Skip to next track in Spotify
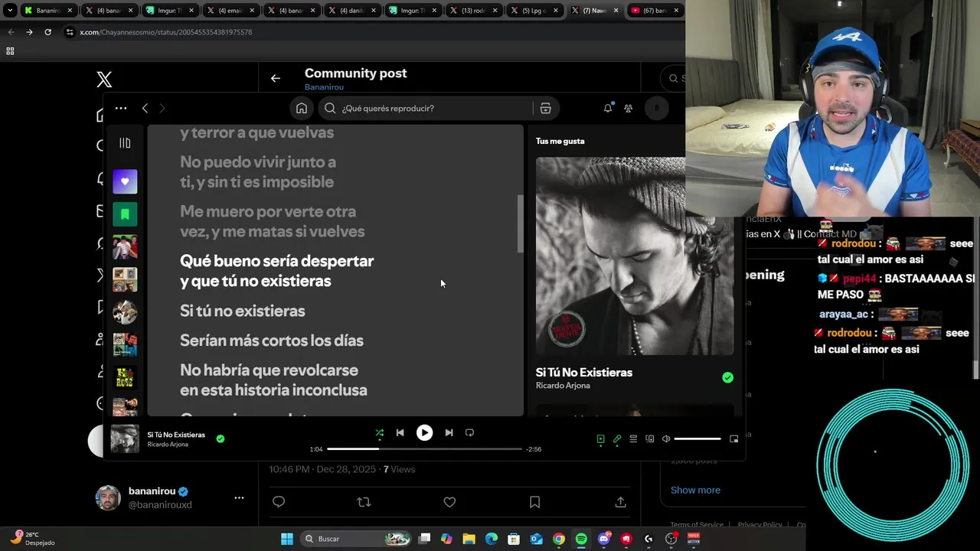980x551 pixels. coord(449,432)
